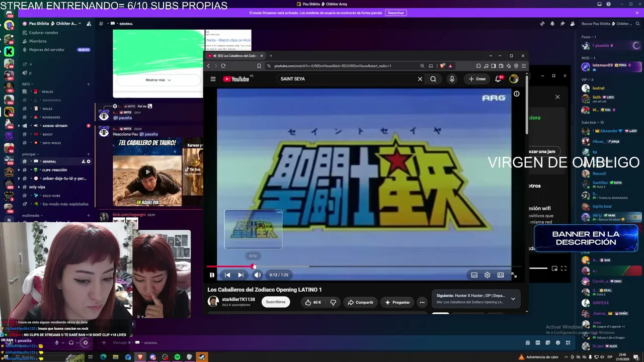Screen dimensions: 644x362
Task: Open Brave tab search dropdown arrow
Action: click(491, 56)
